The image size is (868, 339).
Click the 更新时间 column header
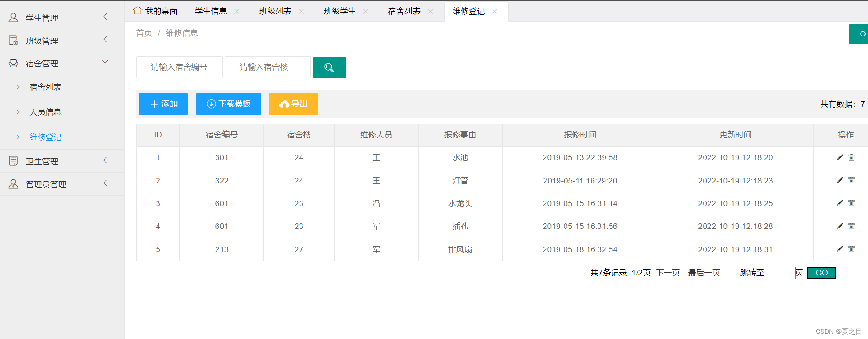click(x=736, y=135)
